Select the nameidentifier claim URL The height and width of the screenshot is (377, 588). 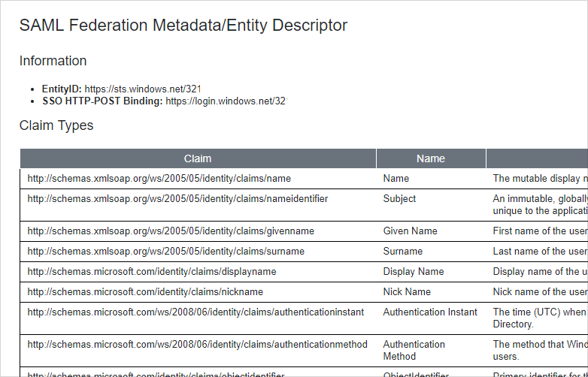(177, 199)
